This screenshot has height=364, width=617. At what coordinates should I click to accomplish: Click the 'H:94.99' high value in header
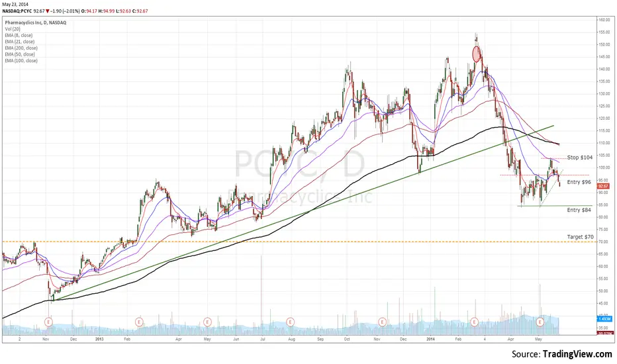point(106,11)
